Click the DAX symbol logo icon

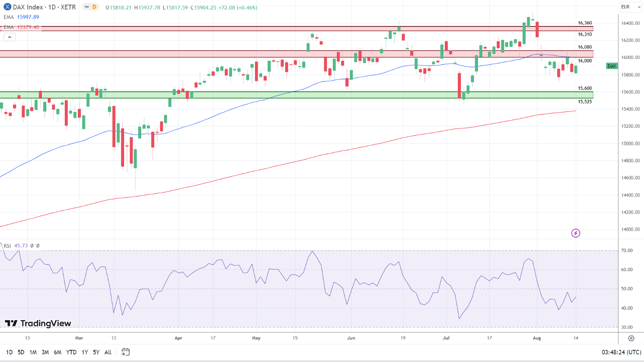click(7, 7)
